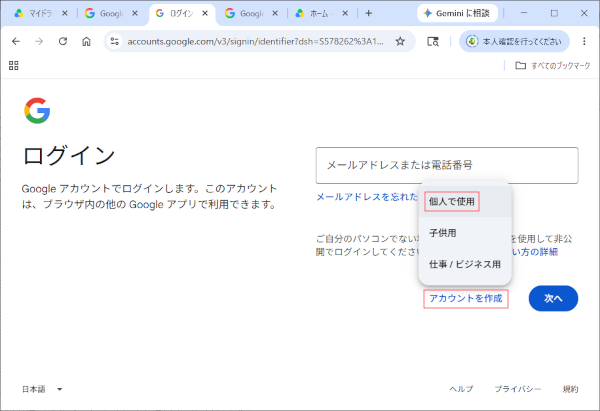The width and height of the screenshot is (600, 411).
Task: Click the 次へ button
Action: (x=553, y=298)
